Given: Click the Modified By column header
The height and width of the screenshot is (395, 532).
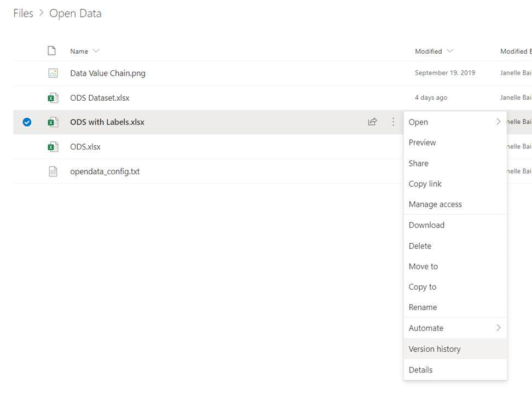Looking at the screenshot, I should [516, 51].
